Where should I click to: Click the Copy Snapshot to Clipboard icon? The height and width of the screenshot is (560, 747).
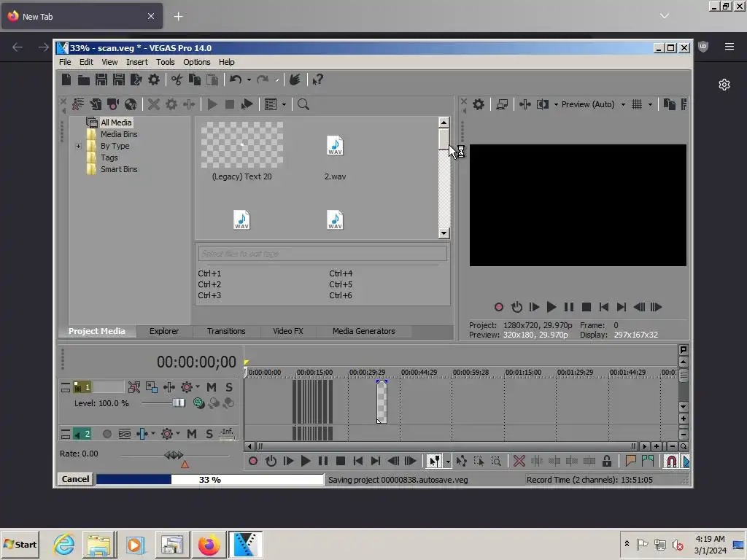coord(670,104)
